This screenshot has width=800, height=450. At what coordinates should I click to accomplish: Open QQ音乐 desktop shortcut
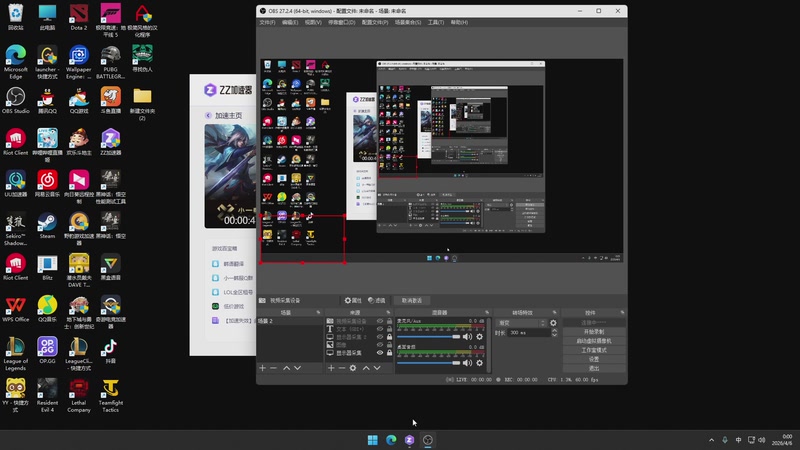click(x=47, y=309)
